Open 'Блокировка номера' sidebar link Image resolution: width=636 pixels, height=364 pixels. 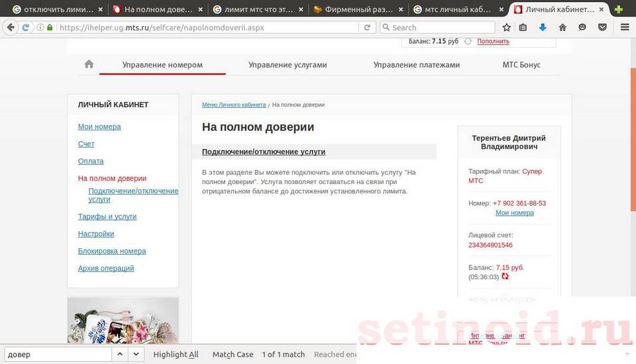pos(112,251)
